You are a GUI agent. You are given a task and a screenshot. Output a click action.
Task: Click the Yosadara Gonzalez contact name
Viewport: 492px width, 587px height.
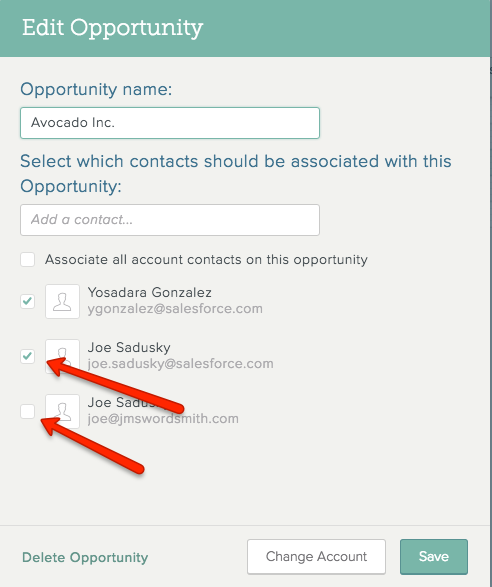[149, 292]
